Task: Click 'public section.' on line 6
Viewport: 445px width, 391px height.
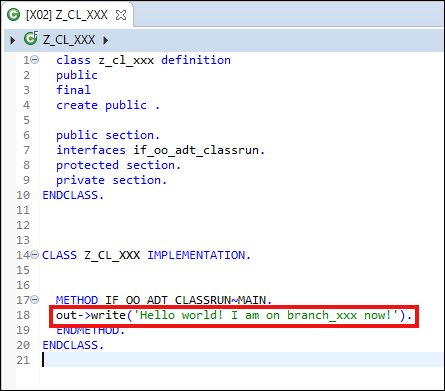Action: (x=108, y=135)
